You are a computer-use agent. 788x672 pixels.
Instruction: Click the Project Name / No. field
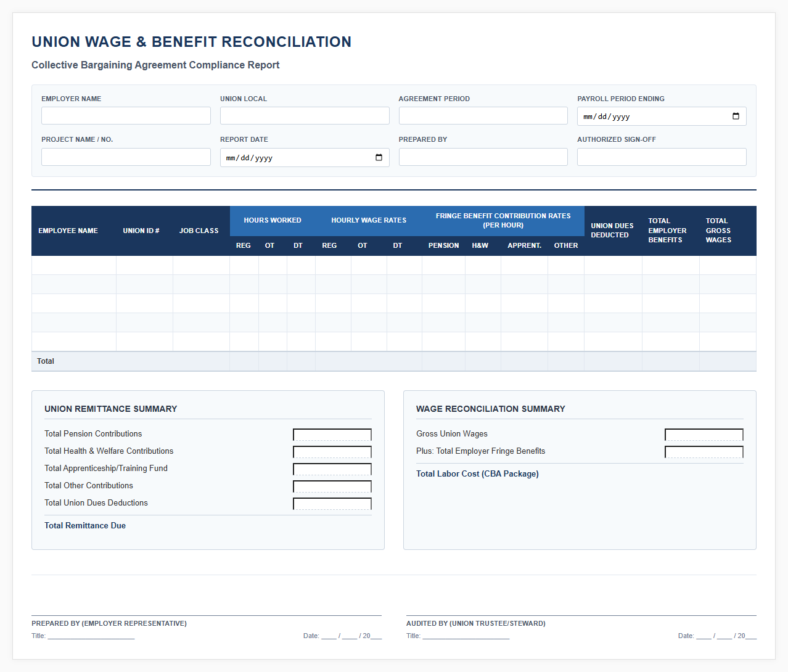coord(126,157)
